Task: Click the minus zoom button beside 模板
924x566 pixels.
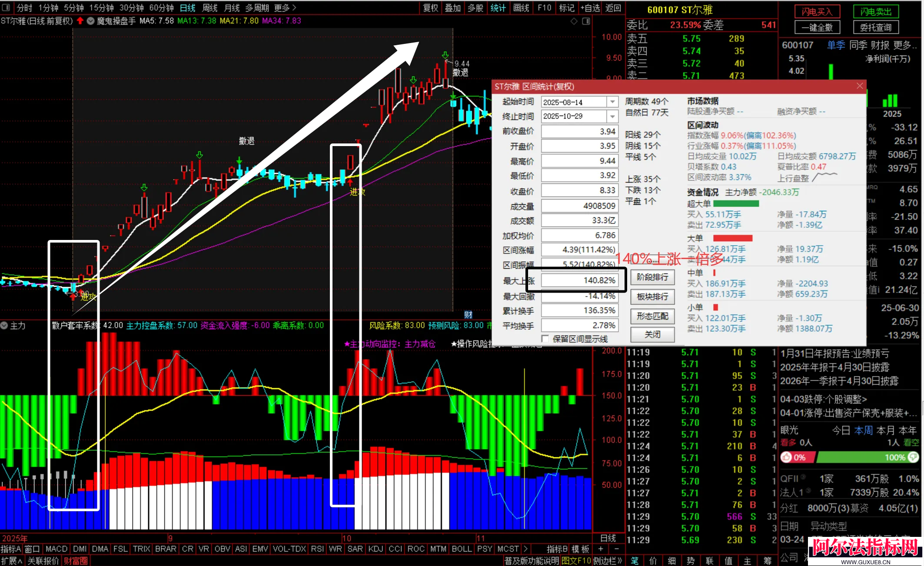Action: tap(616, 549)
